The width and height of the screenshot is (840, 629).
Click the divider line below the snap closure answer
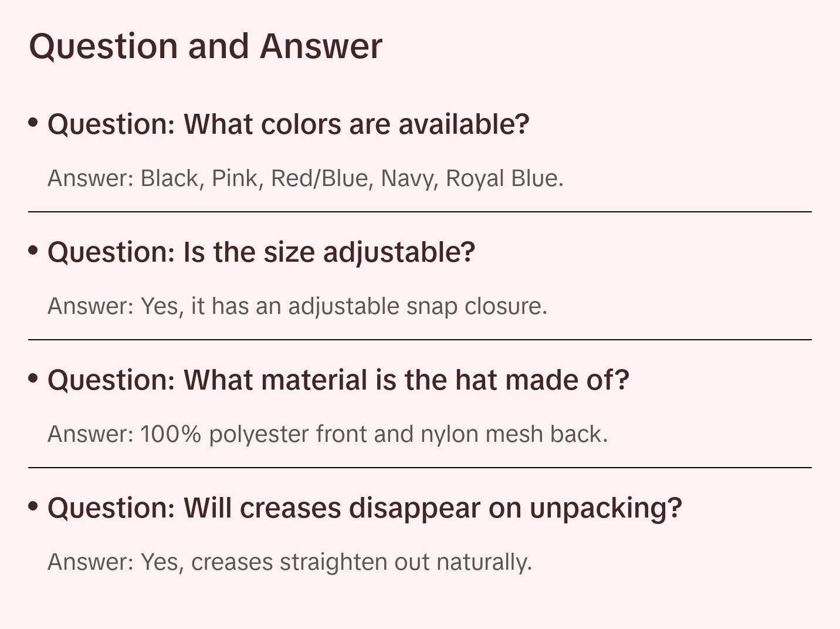click(x=420, y=340)
